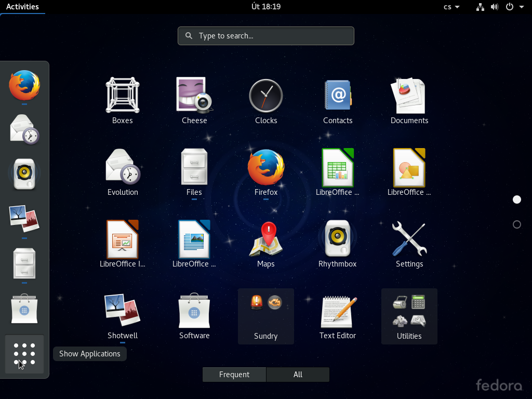Click the network status icon
Viewport: 532px width, 399px height.
[x=480, y=7]
